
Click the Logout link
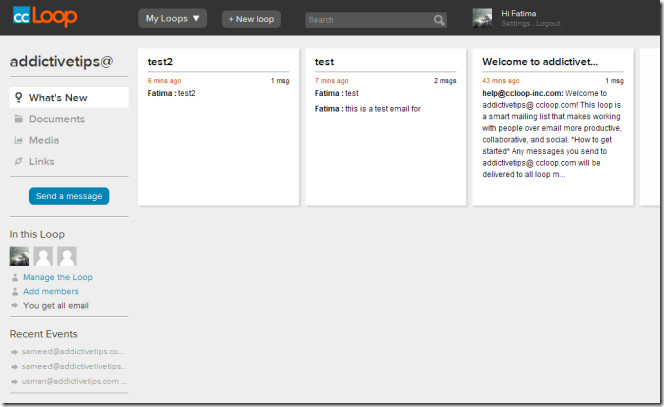548,24
